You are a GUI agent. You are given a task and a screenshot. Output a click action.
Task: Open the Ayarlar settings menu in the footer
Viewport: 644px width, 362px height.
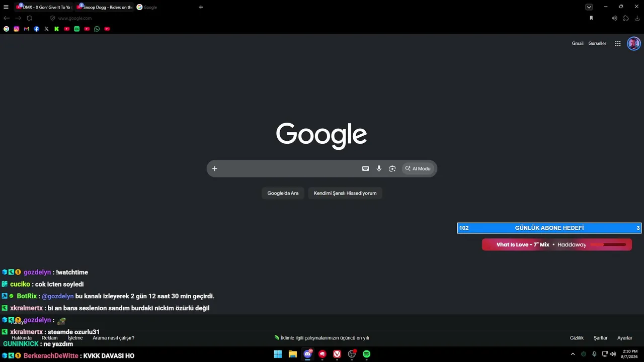(x=625, y=338)
